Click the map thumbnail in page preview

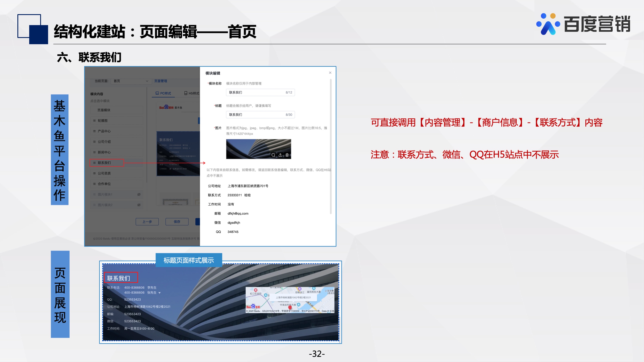[290, 300]
